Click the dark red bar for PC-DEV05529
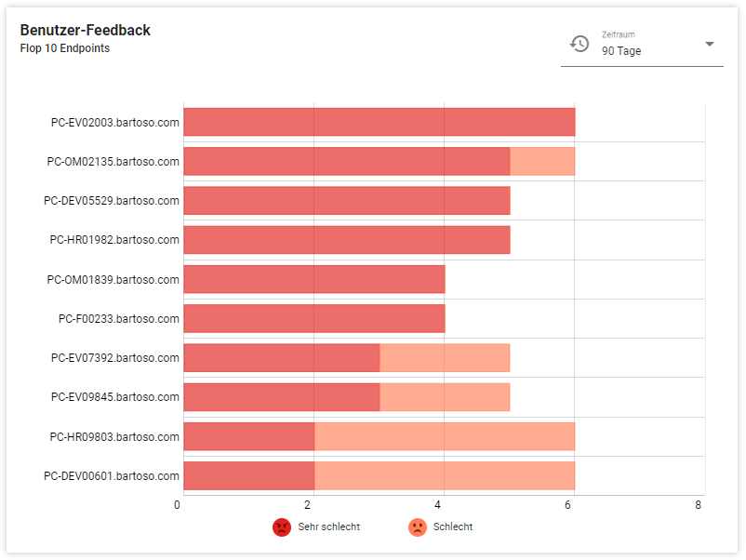Viewport: 746px width, 560px height. [x=346, y=201]
